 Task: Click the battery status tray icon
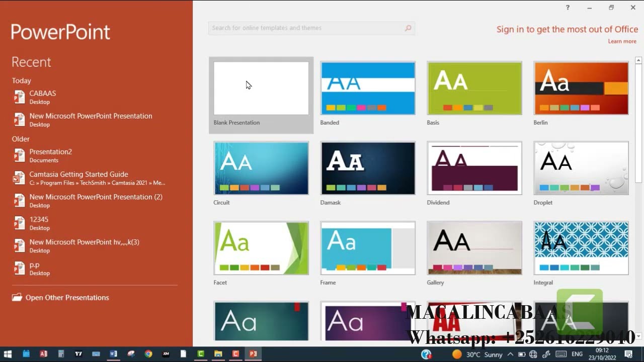522,354
